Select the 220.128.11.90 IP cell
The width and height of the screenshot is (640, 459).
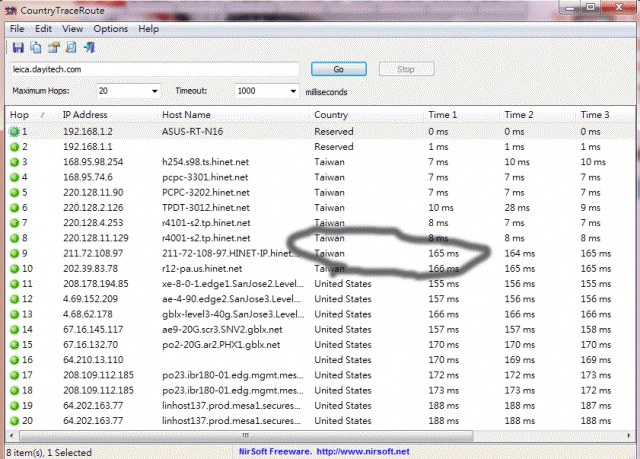(x=93, y=193)
